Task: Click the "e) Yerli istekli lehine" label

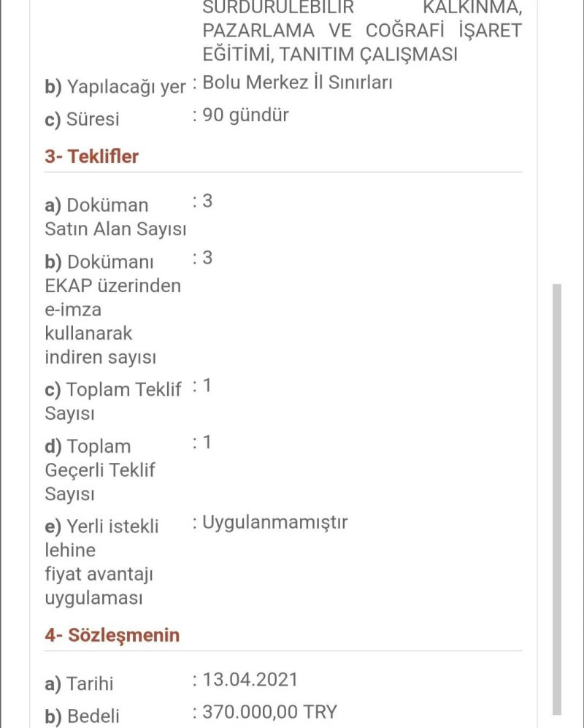Action: tap(101, 537)
